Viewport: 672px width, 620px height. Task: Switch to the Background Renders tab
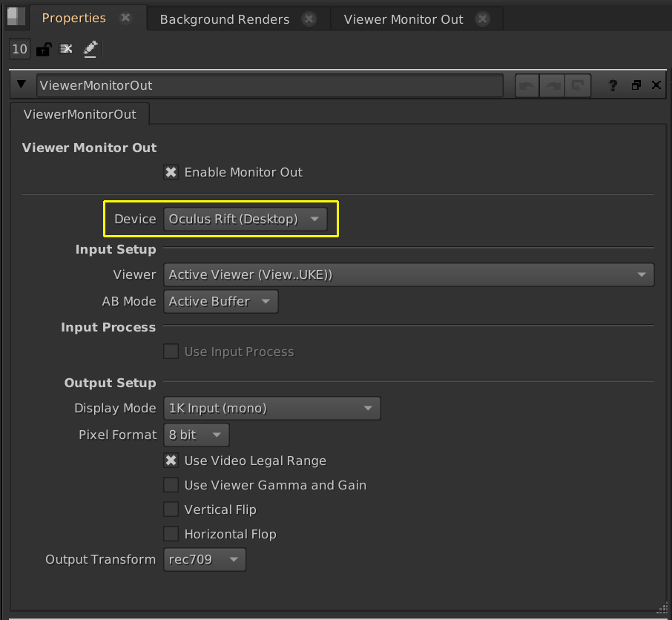[x=225, y=19]
